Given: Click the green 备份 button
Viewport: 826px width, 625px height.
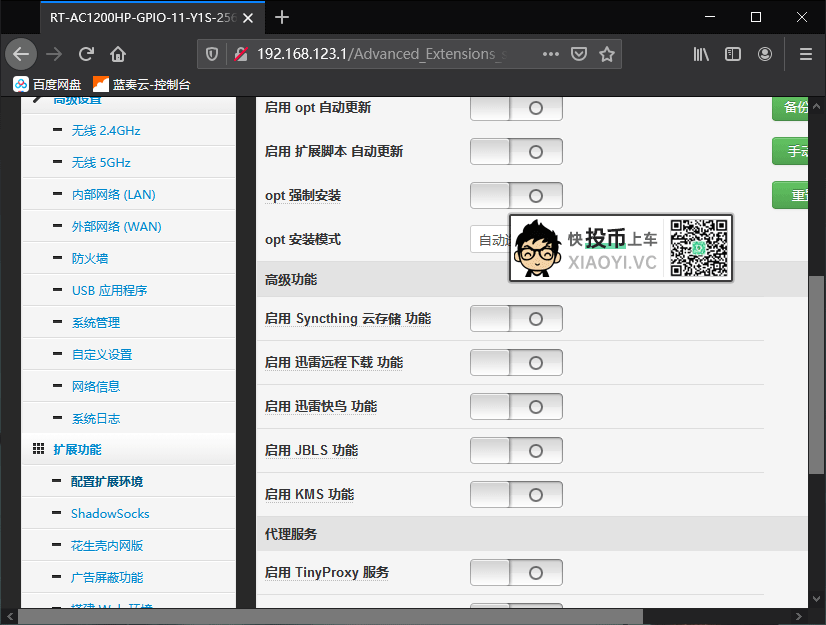Looking at the screenshot, I should tap(790, 108).
